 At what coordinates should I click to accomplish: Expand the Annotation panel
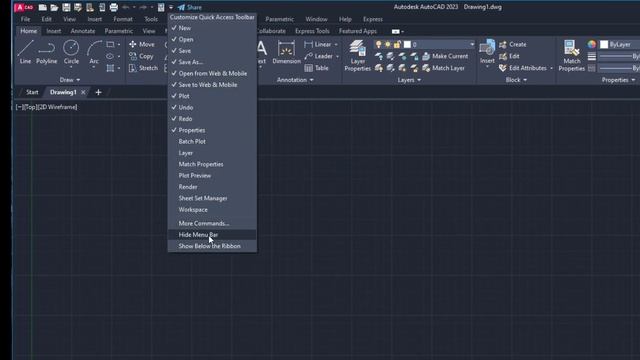click(x=295, y=80)
